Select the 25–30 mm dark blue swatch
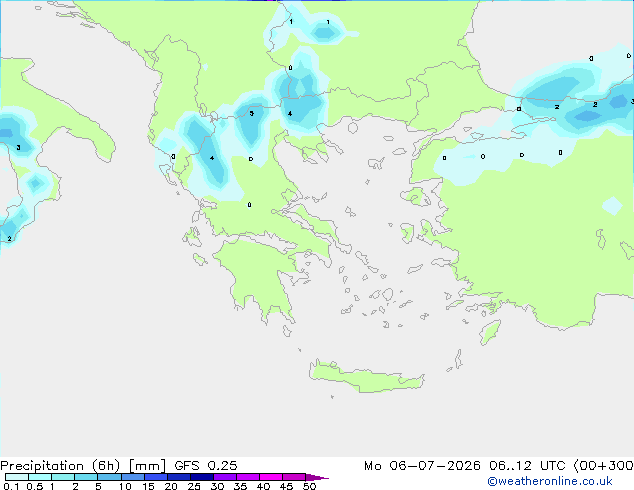The height and width of the screenshot is (490, 634). pyautogui.click(x=201, y=477)
